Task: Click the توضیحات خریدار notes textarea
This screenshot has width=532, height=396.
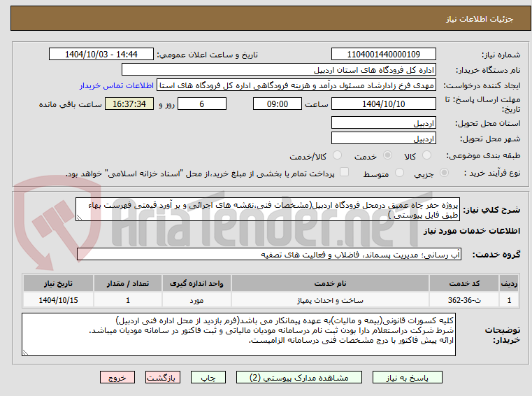Action: 238,334
